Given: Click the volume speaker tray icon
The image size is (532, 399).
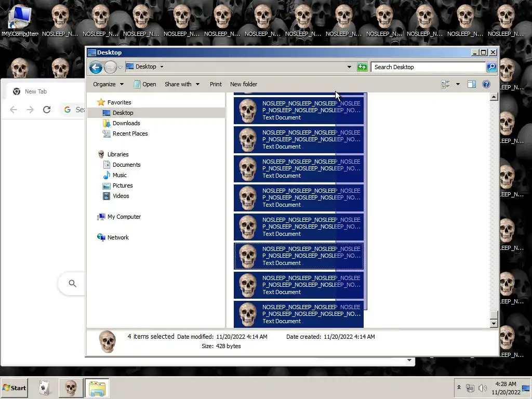Looking at the screenshot, I should click(x=482, y=388).
